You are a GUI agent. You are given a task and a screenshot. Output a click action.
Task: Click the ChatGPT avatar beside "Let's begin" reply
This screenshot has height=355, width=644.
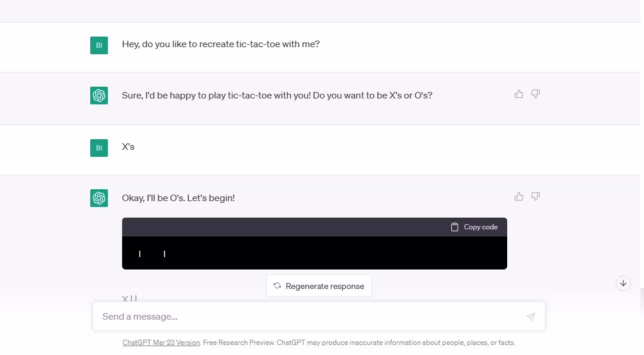(99, 198)
